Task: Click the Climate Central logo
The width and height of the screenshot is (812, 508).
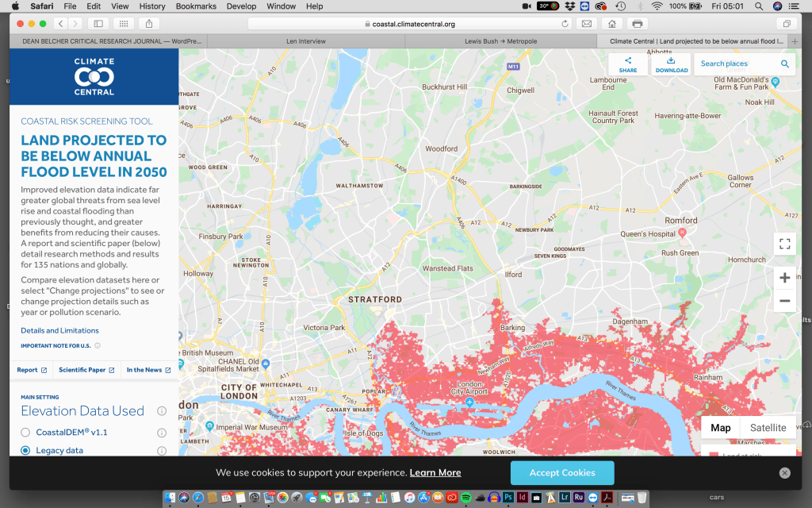Action: (94, 76)
